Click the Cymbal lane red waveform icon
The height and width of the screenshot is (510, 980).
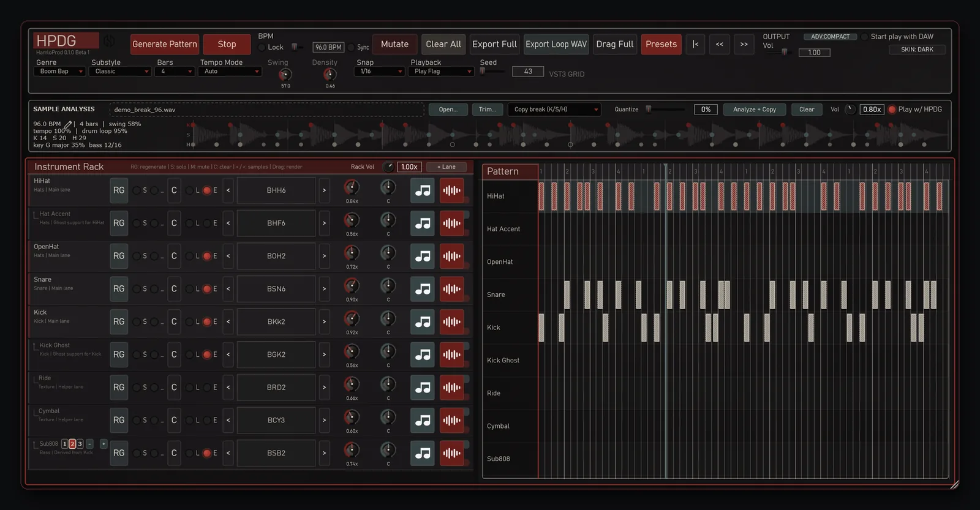coord(451,420)
